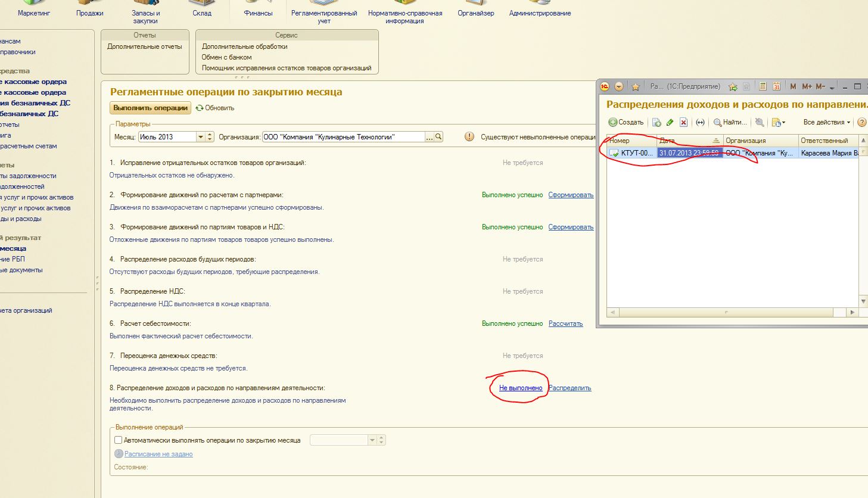The image size is (868, 498).
Task: Click the red X mark-for-deletion icon
Action: pos(683,122)
